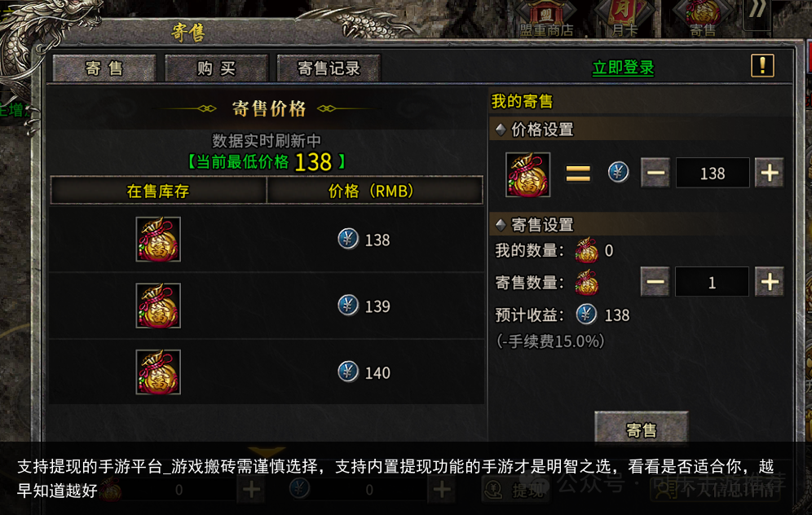The width and height of the screenshot is (812, 515).
Task: Click the yellow exclamation info icon
Action: 762,66
